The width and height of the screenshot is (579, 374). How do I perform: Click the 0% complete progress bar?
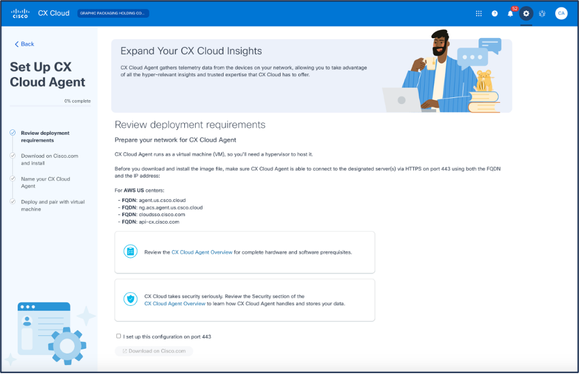click(x=50, y=106)
